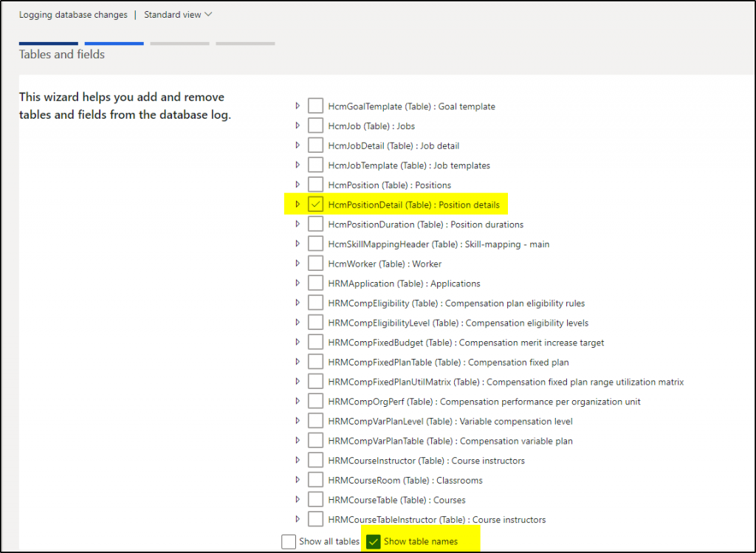The height and width of the screenshot is (553, 756).
Task: Check the HcmJob table checkbox
Action: [315, 126]
